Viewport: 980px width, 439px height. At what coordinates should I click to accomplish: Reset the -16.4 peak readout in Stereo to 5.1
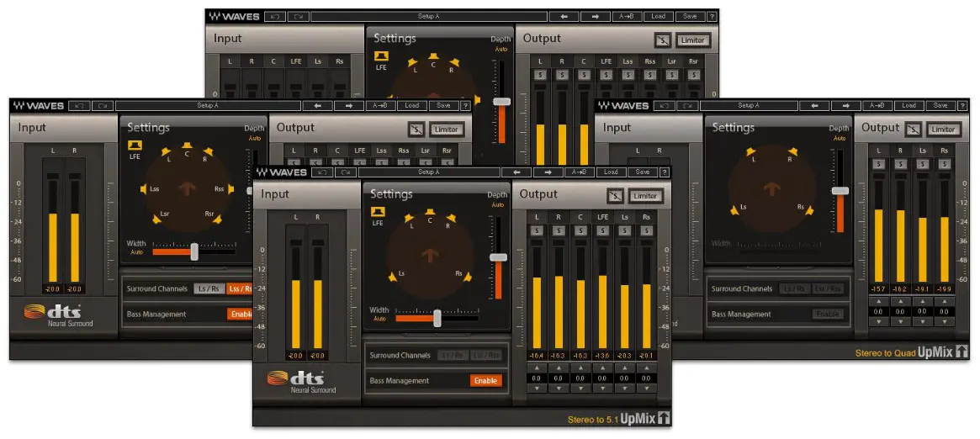[x=537, y=356]
